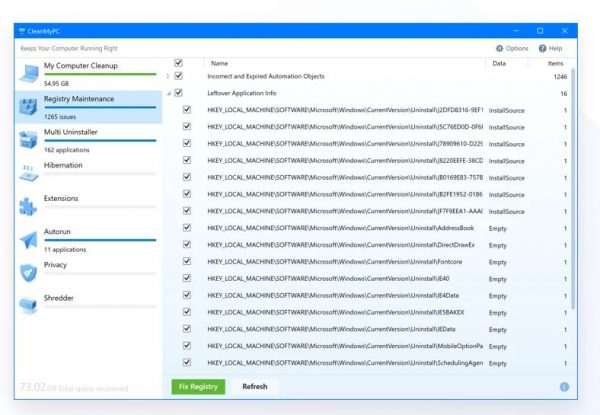Uncheck the IE4Data entry checkbox
Viewport: 600px width, 415px height.
[187, 295]
